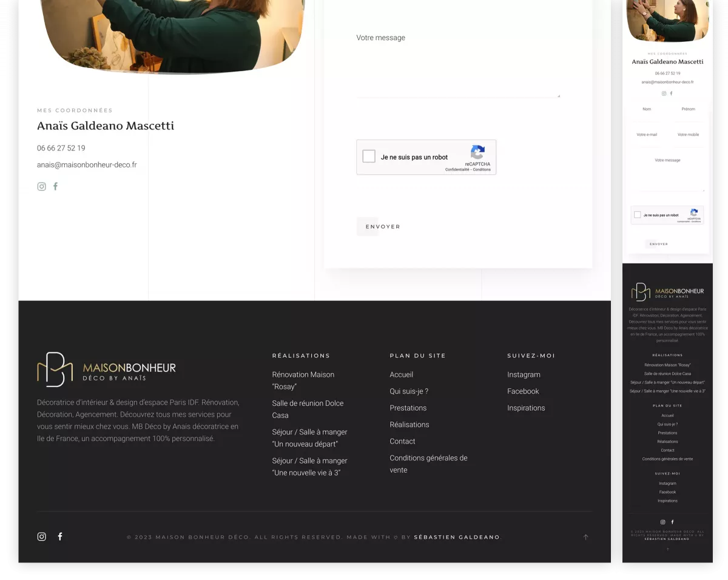Image resolution: width=728 pixels, height=580 pixels.
Task: Click Maison Bonheur logo in mobile footer
Action: 667,292
